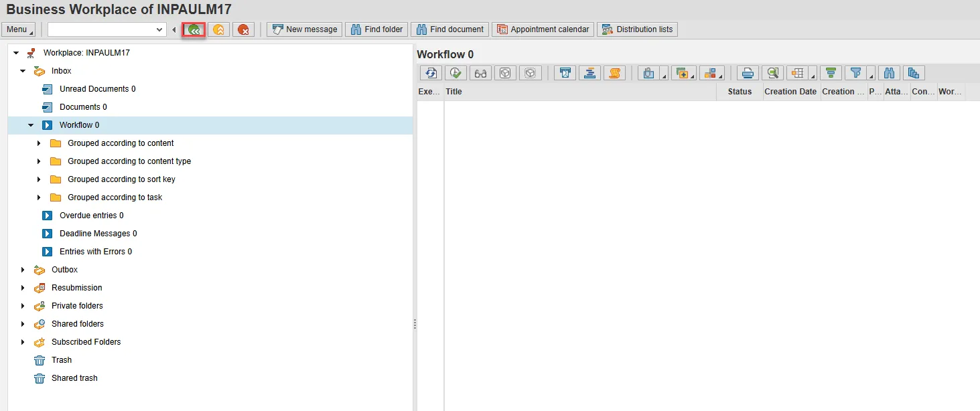
Task: Click the splitter handle between the panes
Action: click(415, 324)
